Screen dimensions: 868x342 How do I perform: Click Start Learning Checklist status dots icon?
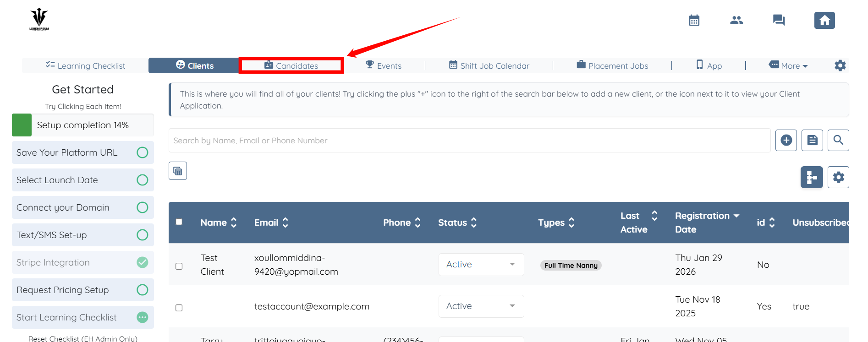(x=143, y=317)
